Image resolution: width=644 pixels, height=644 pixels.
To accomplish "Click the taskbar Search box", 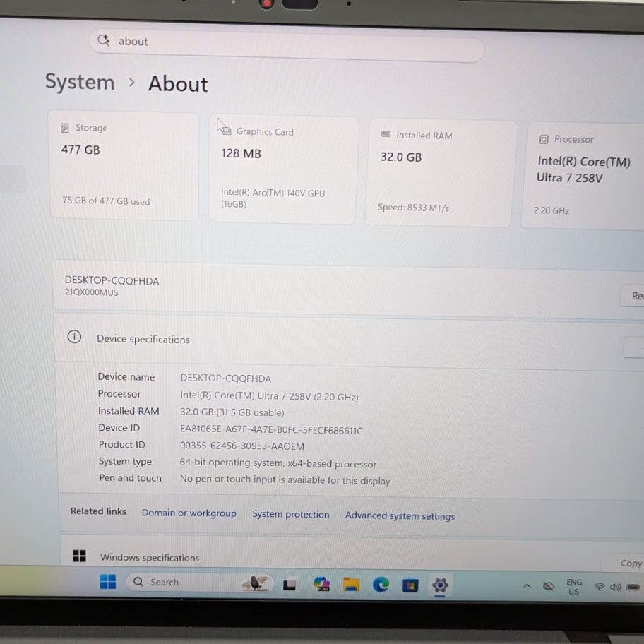I will click(x=200, y=583).
